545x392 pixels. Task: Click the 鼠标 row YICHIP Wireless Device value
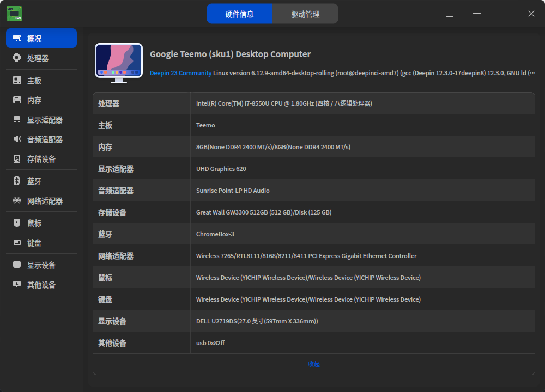click(308, 278)
